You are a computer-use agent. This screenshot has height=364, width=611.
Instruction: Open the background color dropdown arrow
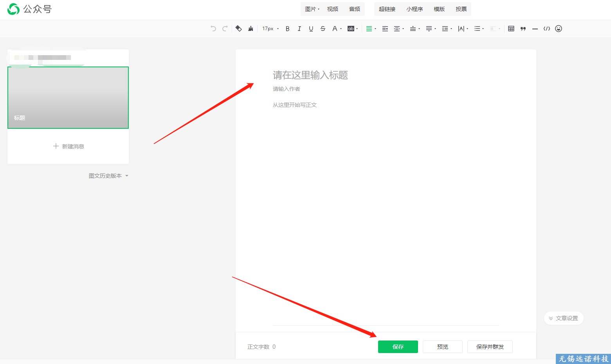(x=357, y=29)
